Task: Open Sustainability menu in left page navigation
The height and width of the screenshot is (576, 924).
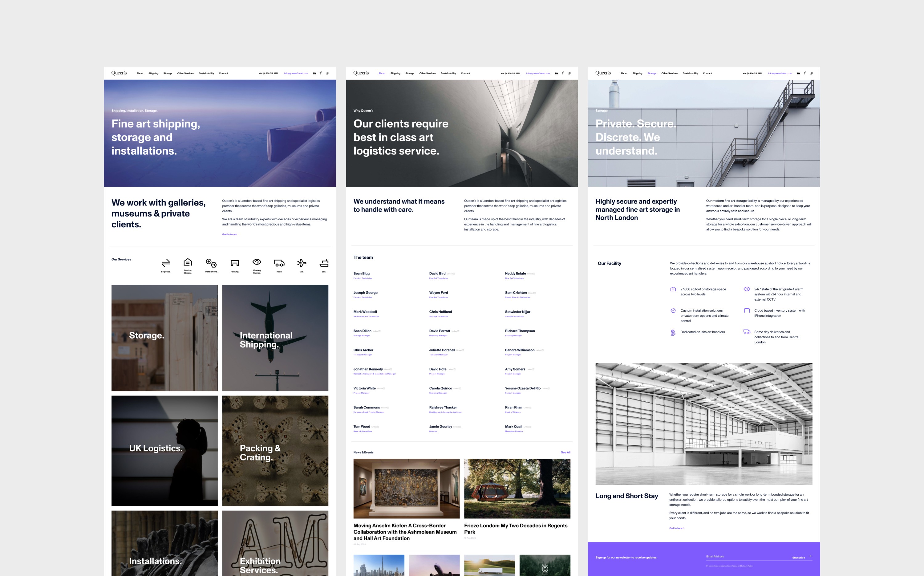Action: click(x=206, y=74)
